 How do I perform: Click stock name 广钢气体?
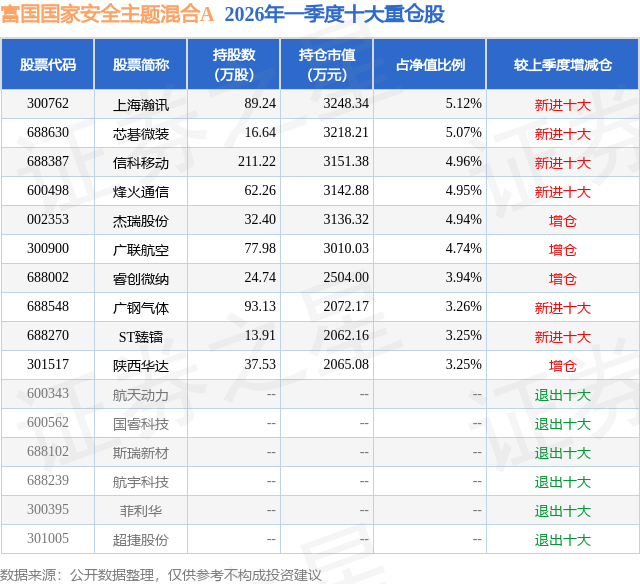(x=141, y=308)
